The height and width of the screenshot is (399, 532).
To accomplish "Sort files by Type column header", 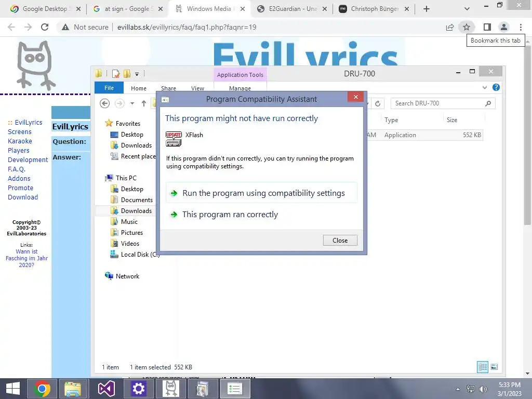I will (x=391, y=120).
